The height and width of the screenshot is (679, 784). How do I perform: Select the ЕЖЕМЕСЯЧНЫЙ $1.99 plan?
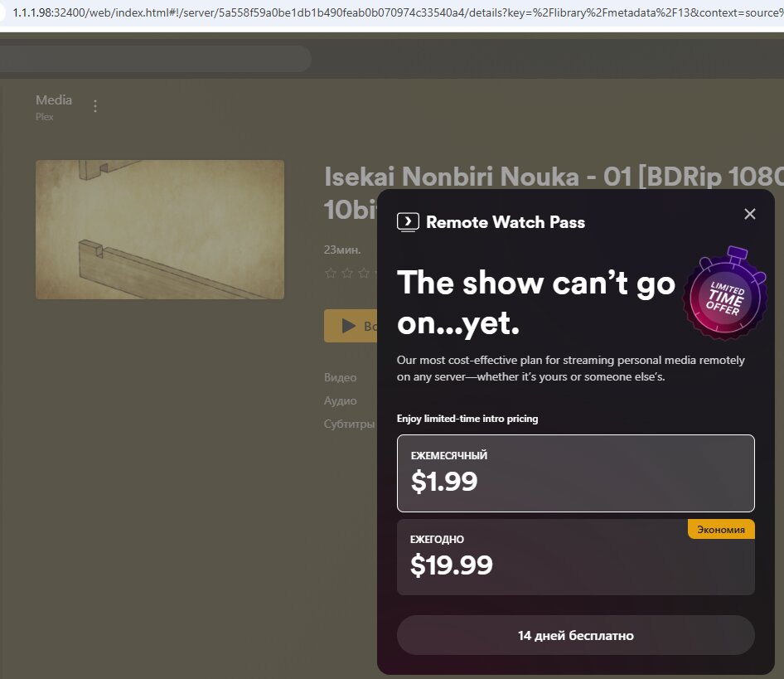tap(575, 473)
